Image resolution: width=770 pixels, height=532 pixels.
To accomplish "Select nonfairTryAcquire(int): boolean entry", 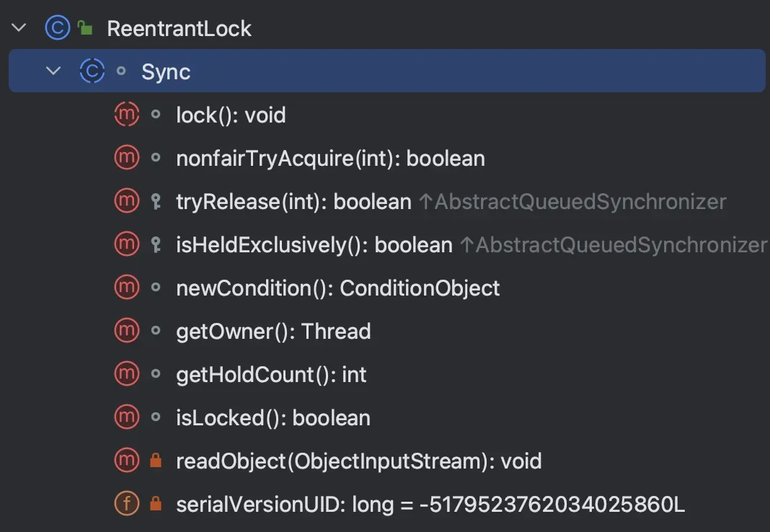I will point(330,159).
